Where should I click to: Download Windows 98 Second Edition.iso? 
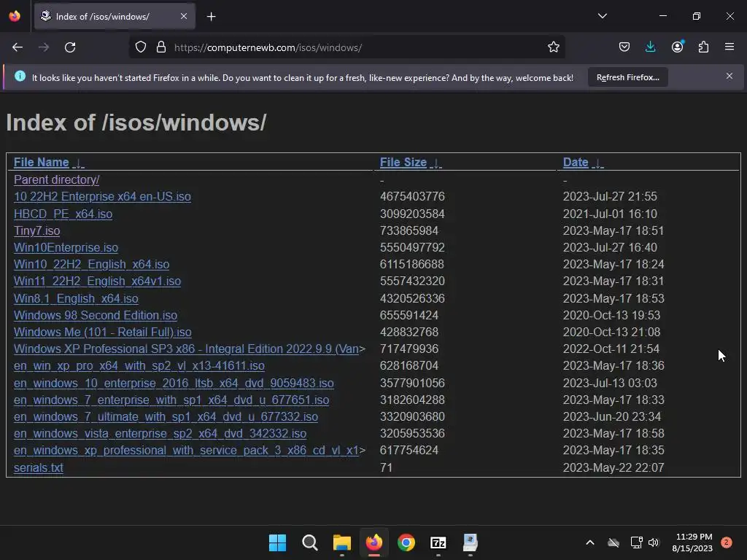(96, 315)
